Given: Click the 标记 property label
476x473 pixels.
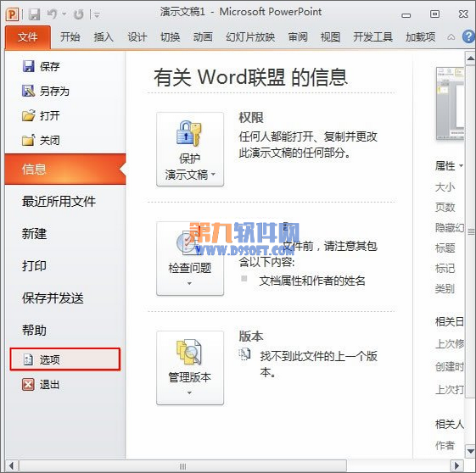Looking at the screenshot, I should coord(445,269).
